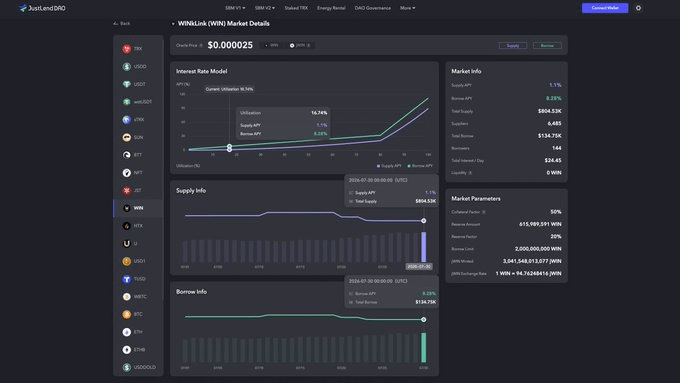Screen dimensions: 680x383
Task: Open the HTX market in sidebar
Action: [x=138, y=226]
